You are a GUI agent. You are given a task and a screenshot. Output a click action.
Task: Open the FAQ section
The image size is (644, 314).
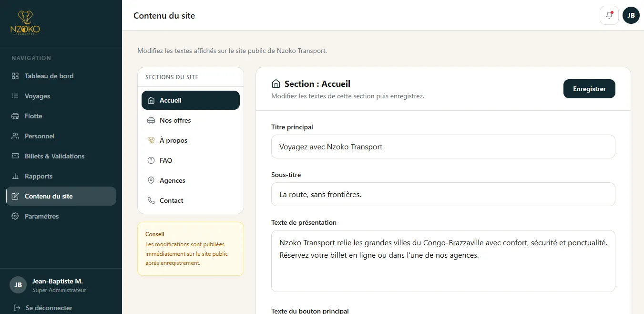click(191, 160)
